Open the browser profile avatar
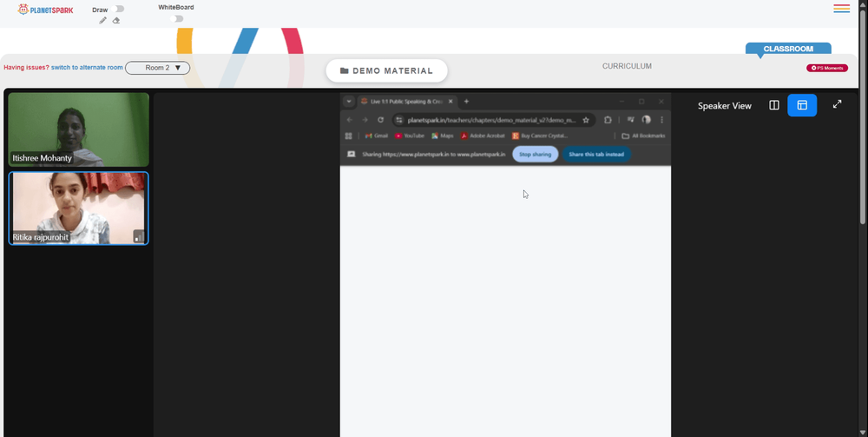 point(646,120)
